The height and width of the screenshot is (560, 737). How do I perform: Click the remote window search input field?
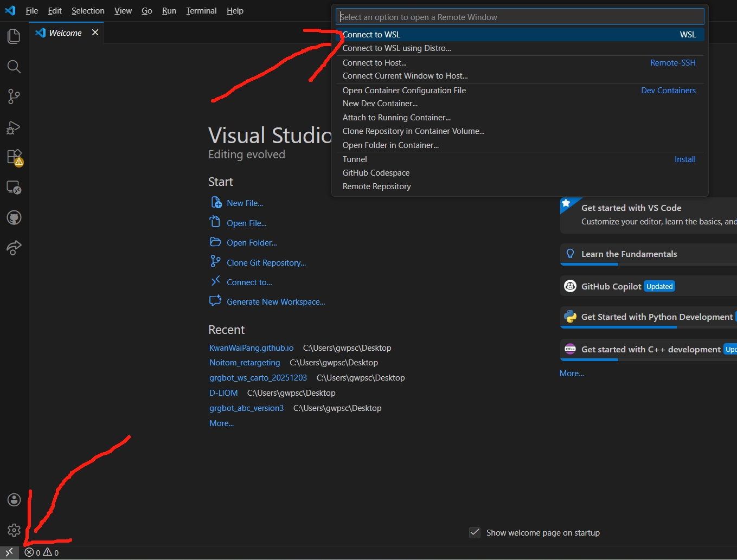coord(520,17)
